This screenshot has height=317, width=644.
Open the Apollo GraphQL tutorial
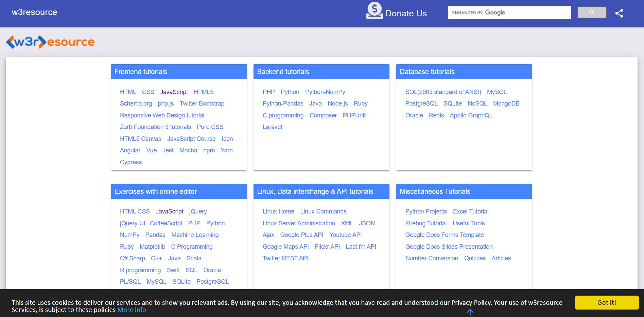(471, 115)
